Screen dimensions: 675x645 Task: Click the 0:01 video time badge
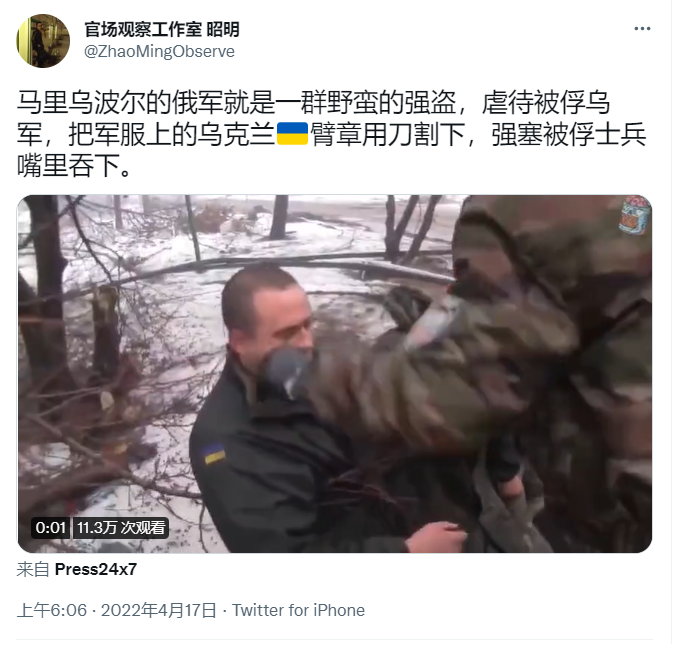tap(50, 527)
